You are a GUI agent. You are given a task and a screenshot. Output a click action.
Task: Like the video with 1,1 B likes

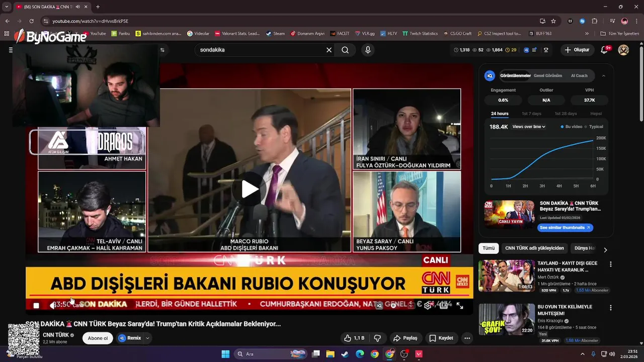[x=355, y=338]
